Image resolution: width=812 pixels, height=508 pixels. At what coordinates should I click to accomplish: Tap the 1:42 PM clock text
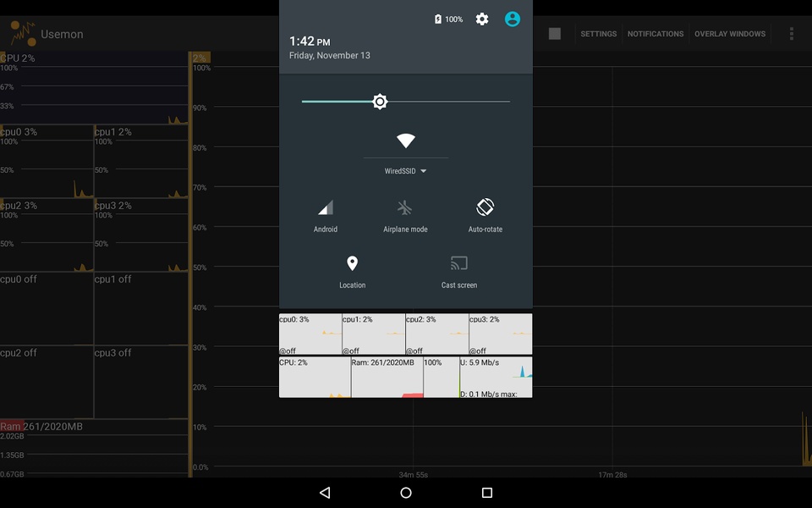tap(310, 41)
